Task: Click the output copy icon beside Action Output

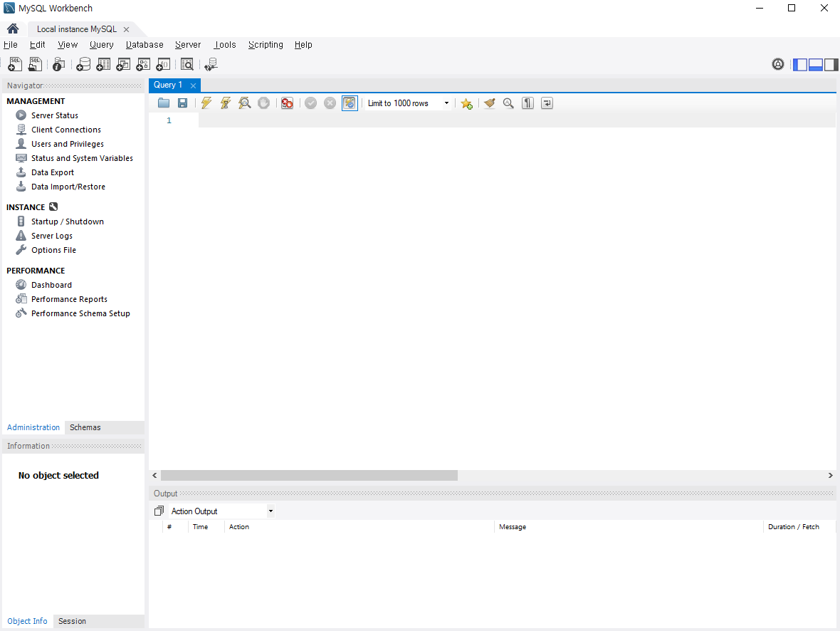Action: (159, 511)
